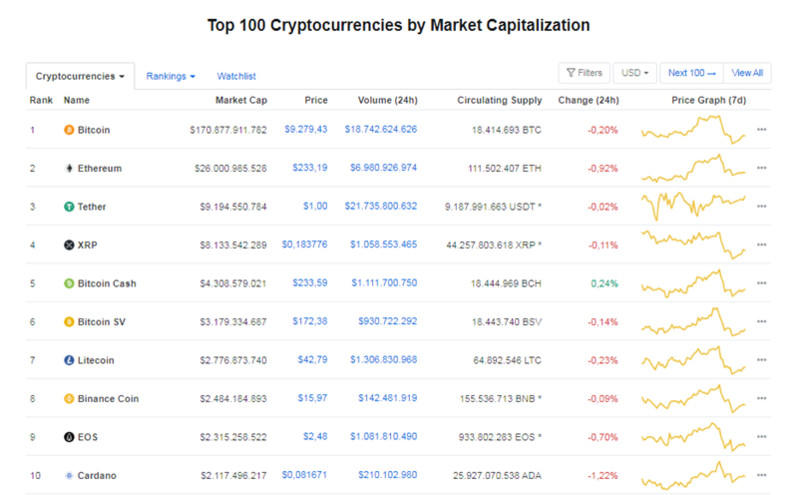Open the Rankings dropdown menu
Viewport: 798px width, 495px height.
click(170, 76)
